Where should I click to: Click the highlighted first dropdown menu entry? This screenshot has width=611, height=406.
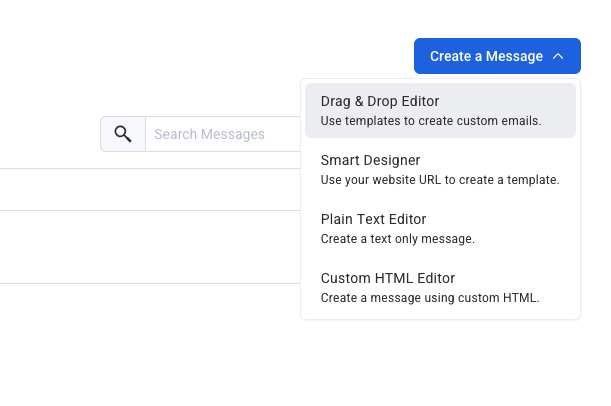[x=440, y=110]
